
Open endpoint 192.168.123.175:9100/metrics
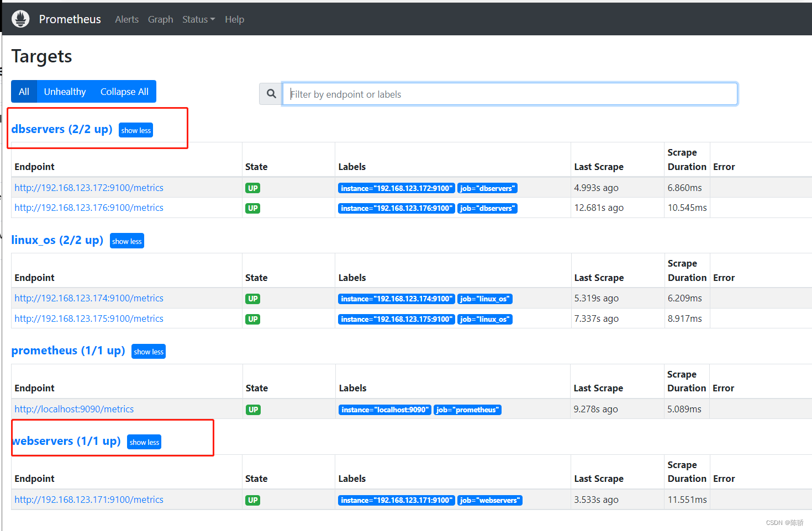pos(89,318)
